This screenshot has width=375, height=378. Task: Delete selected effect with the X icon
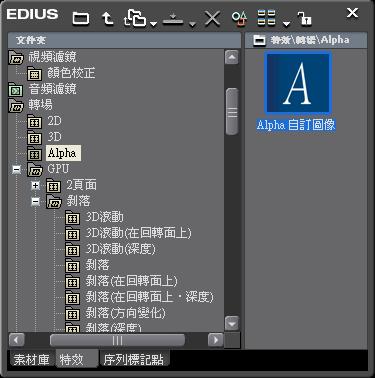[x=212, y=18]
